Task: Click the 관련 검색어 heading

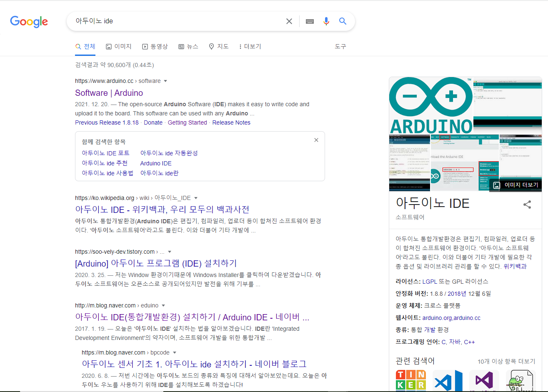Action: (415, 361)
